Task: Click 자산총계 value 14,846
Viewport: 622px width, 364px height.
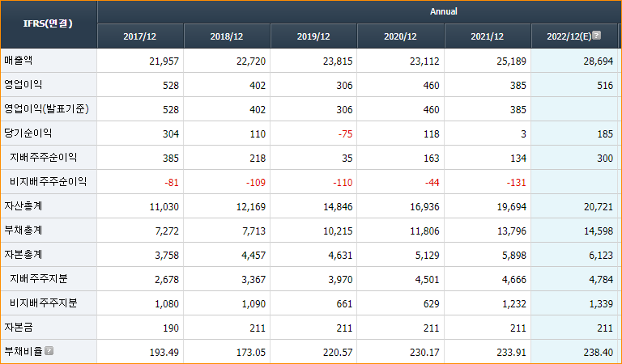Action: [338, 207]
